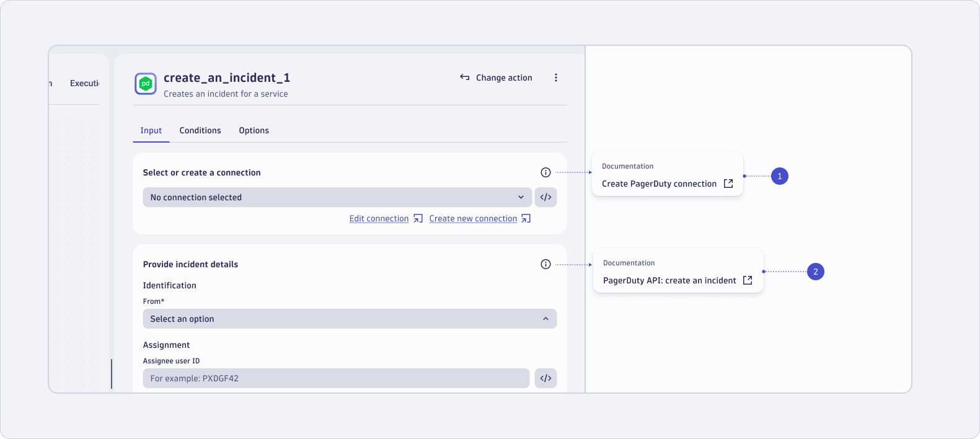This screenshot has width=980, height=439.
Task: Click the Executions tab in left panel
Action: 84,83
